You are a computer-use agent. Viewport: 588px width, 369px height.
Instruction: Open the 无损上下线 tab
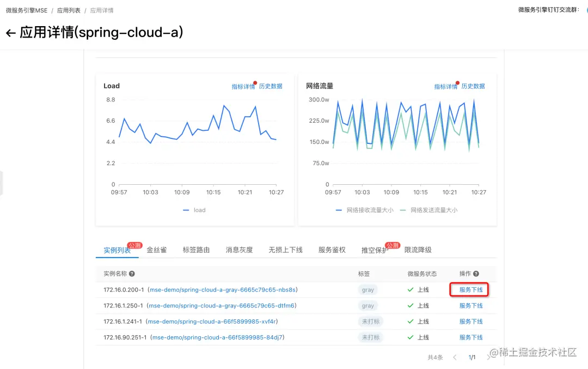point(285,250)
